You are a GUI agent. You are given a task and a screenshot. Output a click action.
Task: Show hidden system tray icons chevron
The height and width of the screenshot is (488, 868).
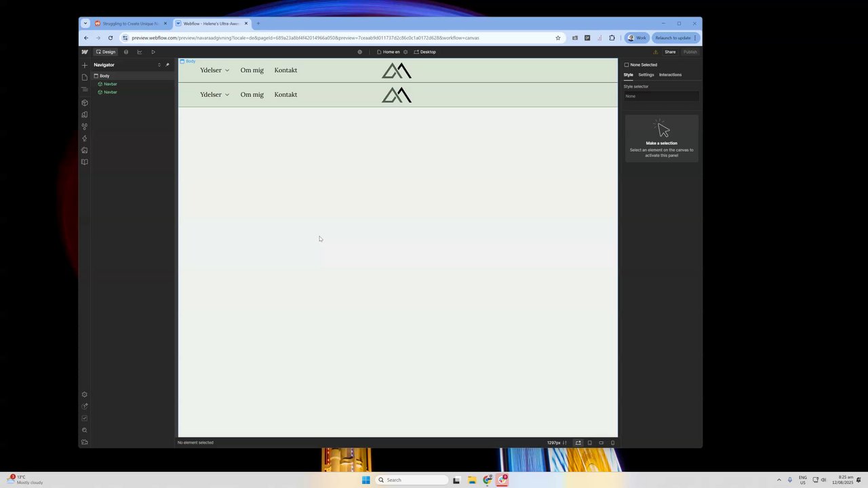pos(778,480)
